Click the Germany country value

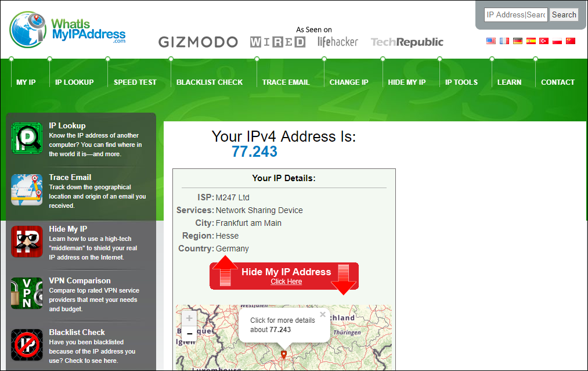[x=232, y=248]
